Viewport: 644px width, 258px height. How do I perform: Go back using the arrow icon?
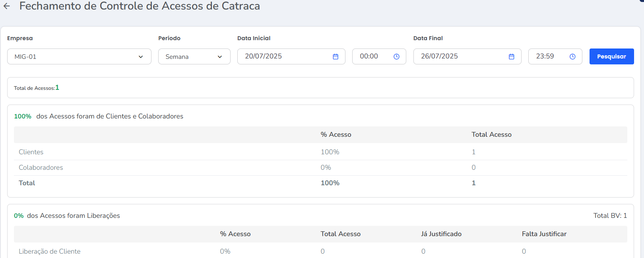pos(7,6)
